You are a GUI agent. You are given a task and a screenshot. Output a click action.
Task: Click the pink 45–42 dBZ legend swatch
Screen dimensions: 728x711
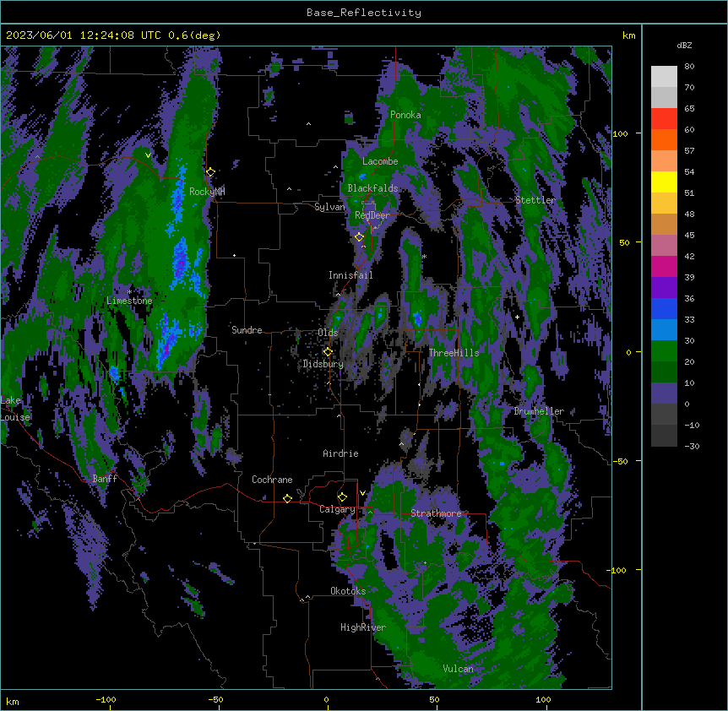pos(664,246)
